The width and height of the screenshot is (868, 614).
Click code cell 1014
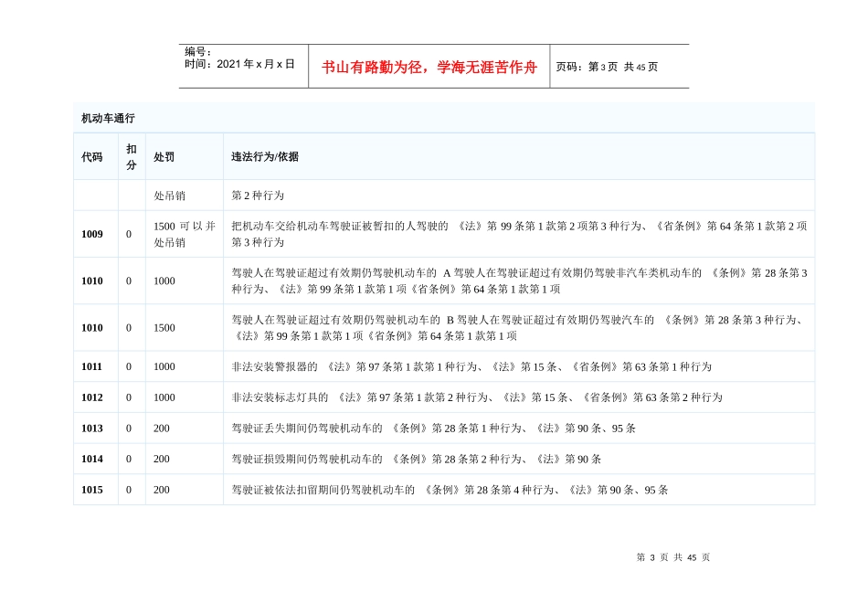pos(92,459)
